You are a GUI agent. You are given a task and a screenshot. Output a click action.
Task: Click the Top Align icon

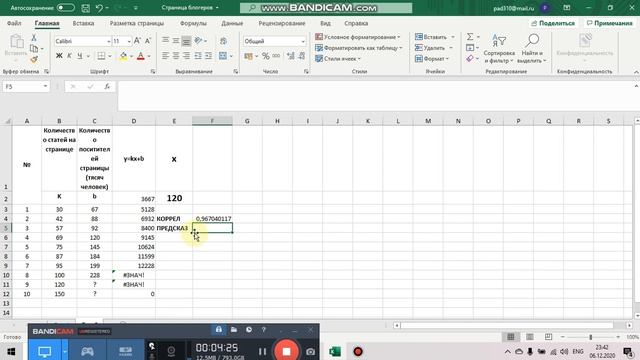(165, 41)
